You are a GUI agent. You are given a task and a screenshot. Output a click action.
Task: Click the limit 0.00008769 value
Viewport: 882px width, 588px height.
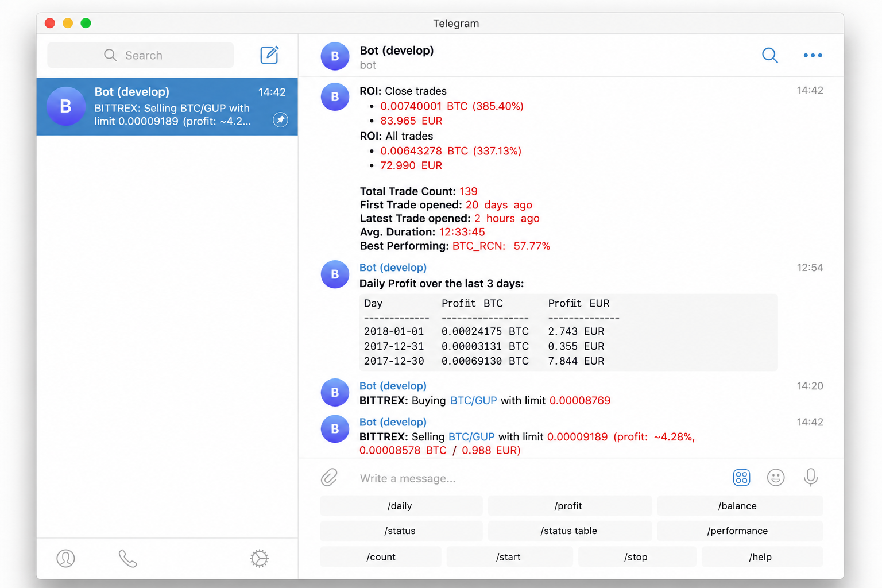[x=580, y=400]
